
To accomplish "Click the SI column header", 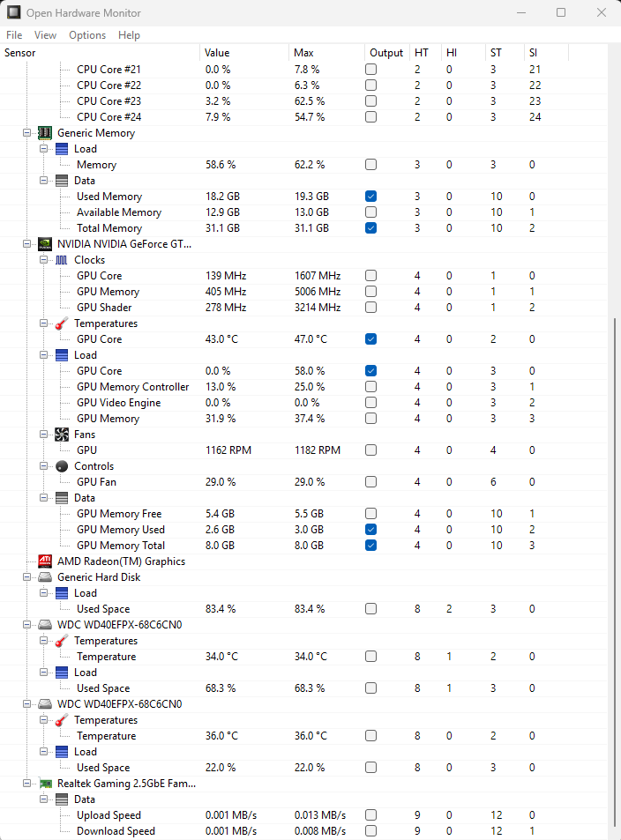I will click(x=546, y=53).
